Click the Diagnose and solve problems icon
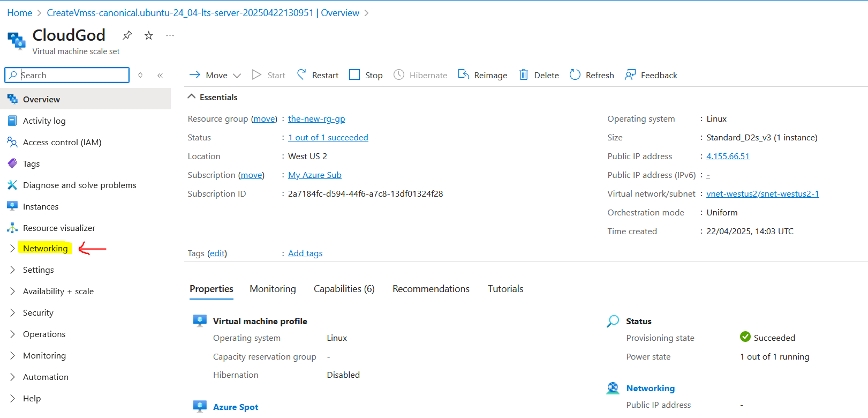The image size is (868, 418). [12, 185]
